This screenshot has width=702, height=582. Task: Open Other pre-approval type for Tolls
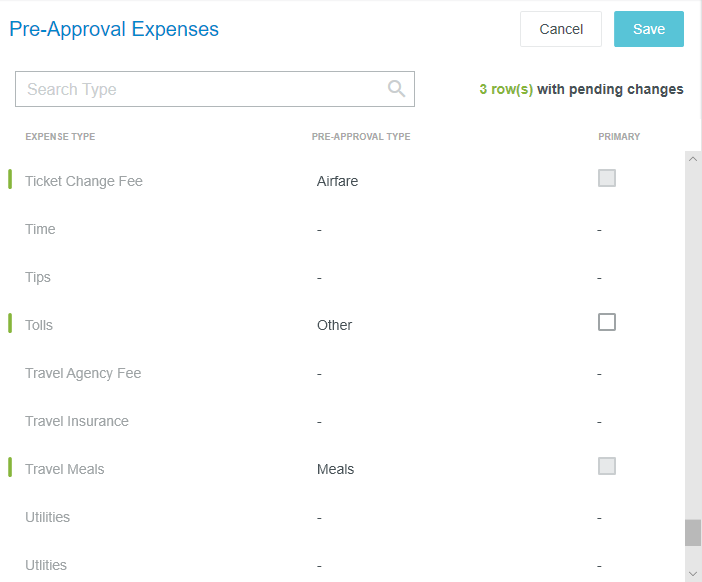coord(334,325)
